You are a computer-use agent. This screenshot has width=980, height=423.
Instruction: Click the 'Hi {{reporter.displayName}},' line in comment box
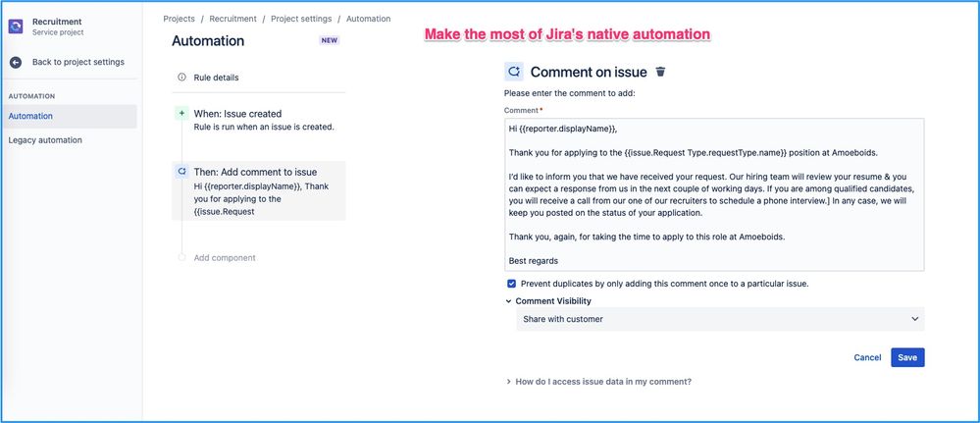[563, 129]
